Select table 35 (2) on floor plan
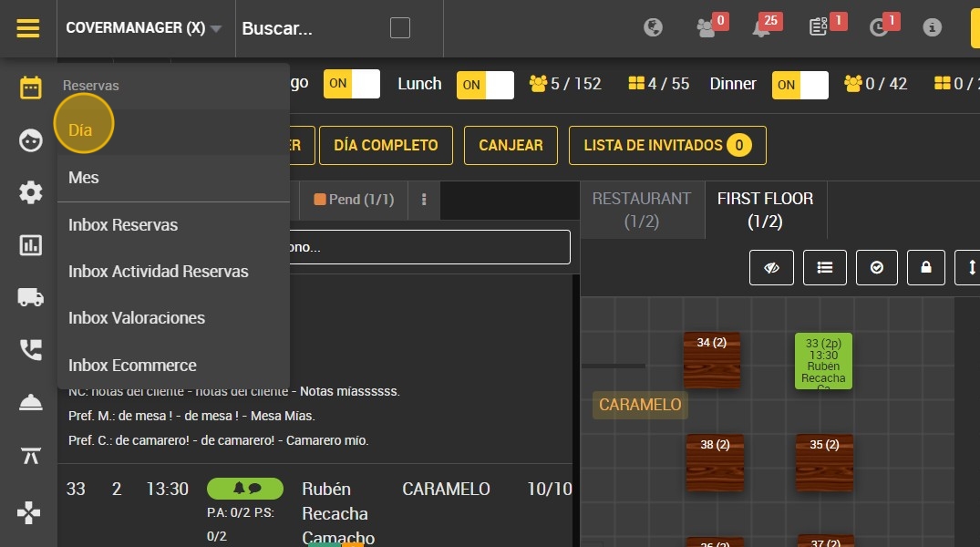 tap(824, 462)
